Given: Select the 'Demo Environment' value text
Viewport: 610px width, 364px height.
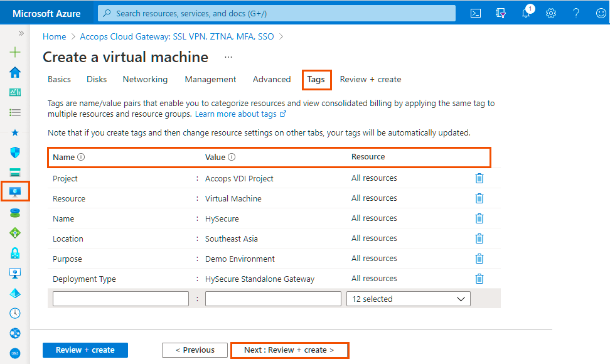Looking at the screenshot, I should point(240,259).
